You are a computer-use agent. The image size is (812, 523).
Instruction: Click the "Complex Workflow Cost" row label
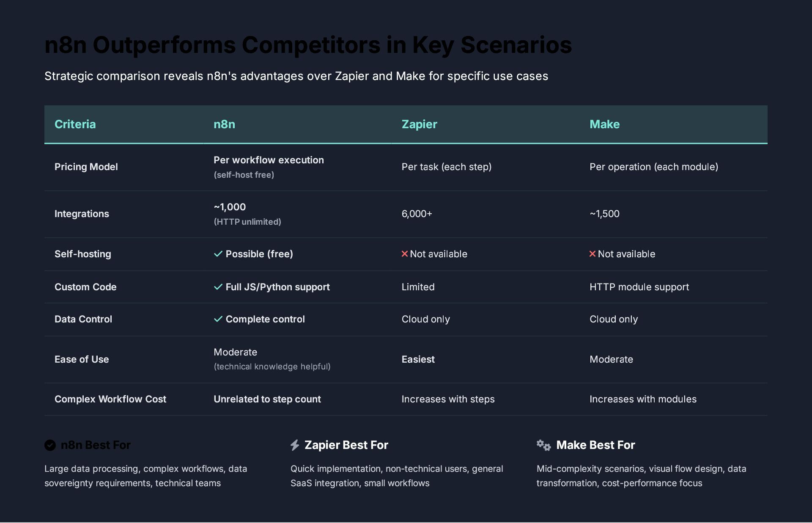pos(110,399)
